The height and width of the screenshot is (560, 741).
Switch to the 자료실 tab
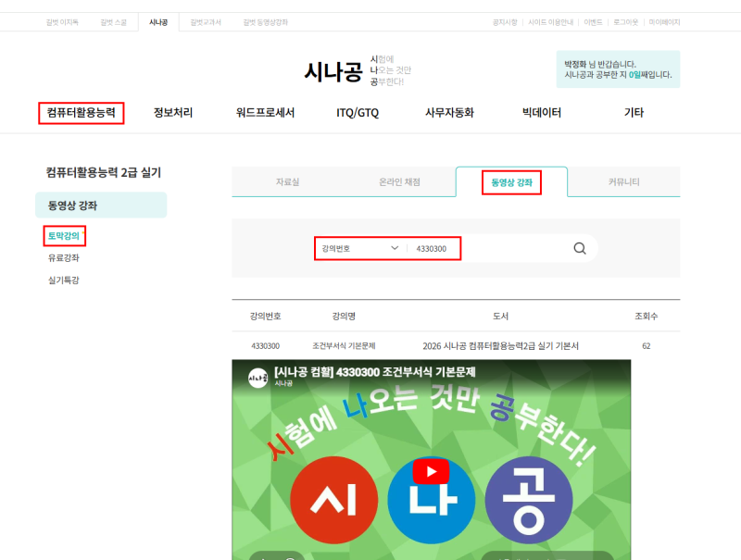287,181
